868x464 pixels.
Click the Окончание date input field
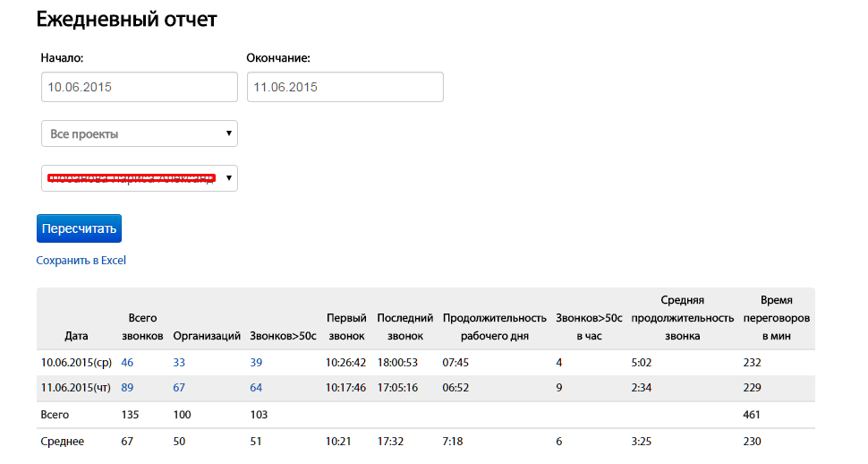pos(345,88)
